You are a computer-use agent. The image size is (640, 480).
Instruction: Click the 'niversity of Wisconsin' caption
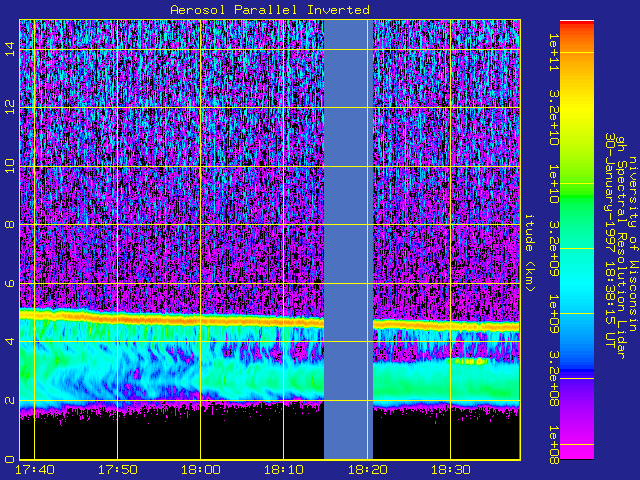(633, 243)
